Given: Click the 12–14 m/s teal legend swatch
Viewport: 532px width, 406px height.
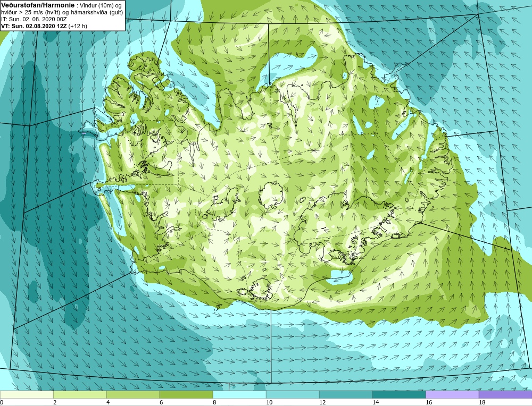Looking at the screenshot, I should point(346,394).
